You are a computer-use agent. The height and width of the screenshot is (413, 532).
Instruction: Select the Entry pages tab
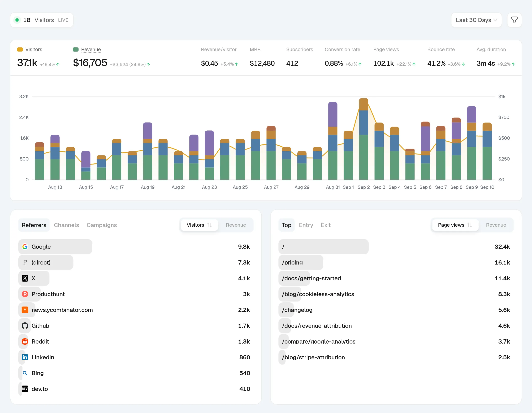[x=306, y=225]
